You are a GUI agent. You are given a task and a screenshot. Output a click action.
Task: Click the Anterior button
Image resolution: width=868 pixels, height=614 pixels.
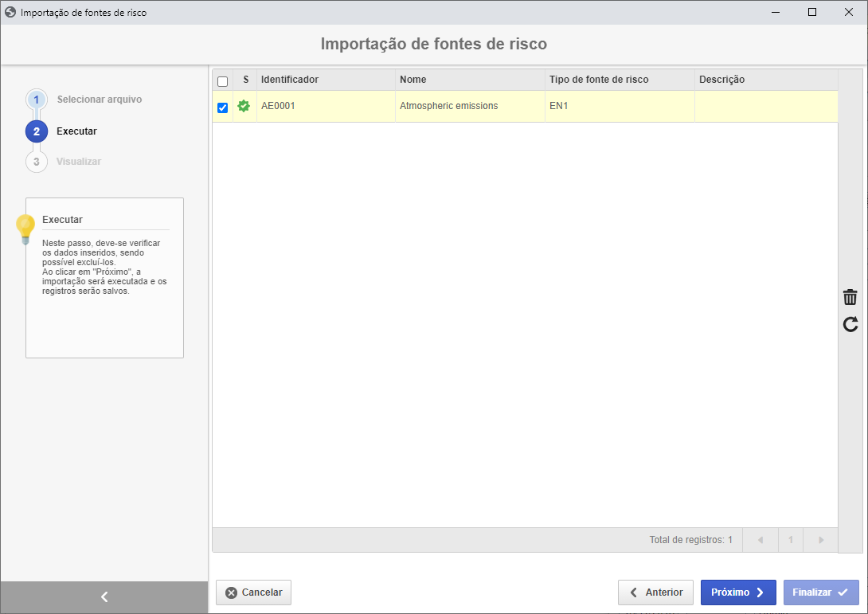tap(655, 592)
